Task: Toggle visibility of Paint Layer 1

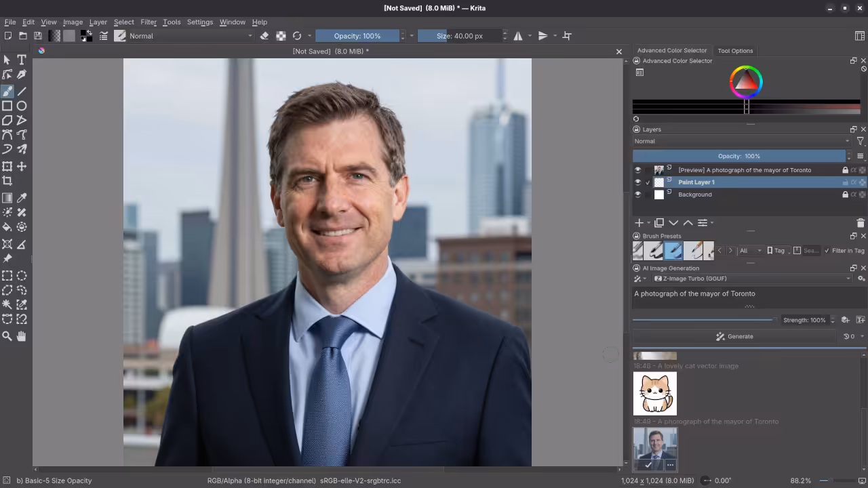Action: point(637,182)
